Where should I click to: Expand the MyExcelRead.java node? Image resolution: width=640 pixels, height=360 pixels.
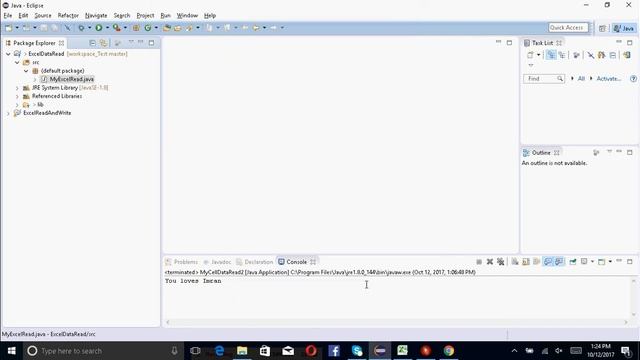click(35, 79)
